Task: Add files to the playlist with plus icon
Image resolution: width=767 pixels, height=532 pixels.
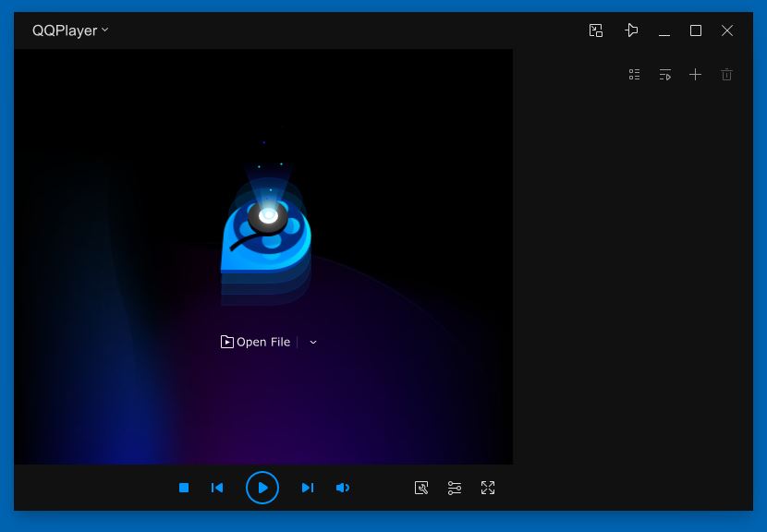Action: (695, 74)
